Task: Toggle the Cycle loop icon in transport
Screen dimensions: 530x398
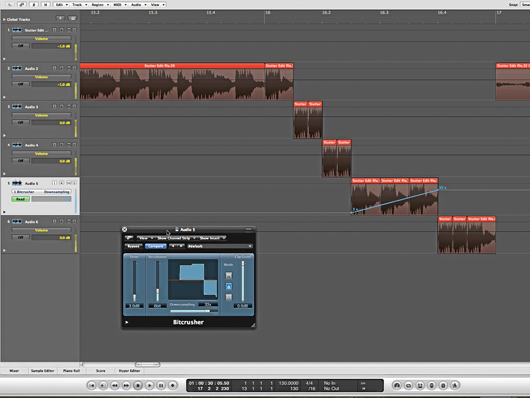Action: coord(408,385)
